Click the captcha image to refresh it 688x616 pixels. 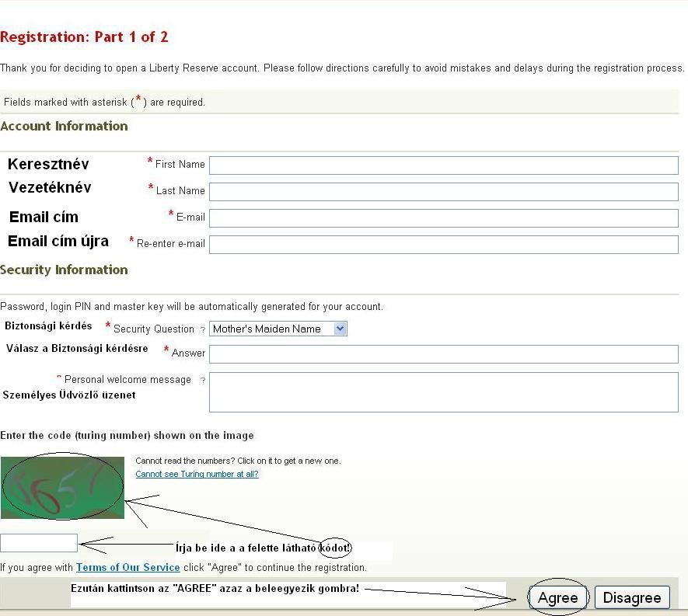62,487
